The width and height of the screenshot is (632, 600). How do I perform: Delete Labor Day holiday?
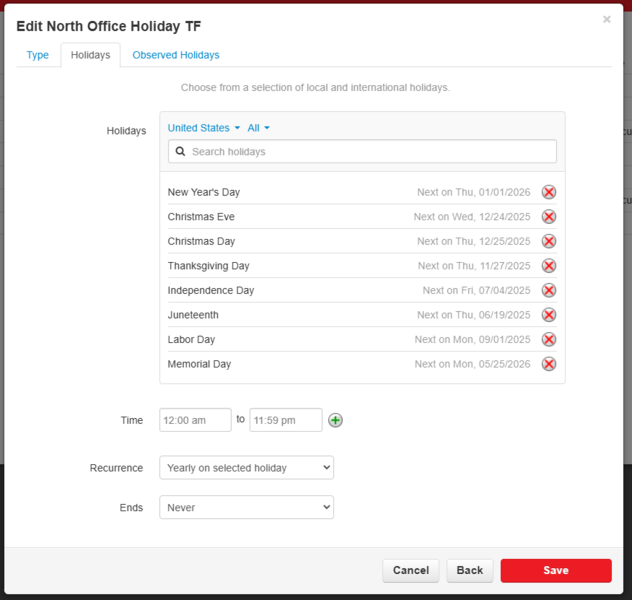[549, 340]
